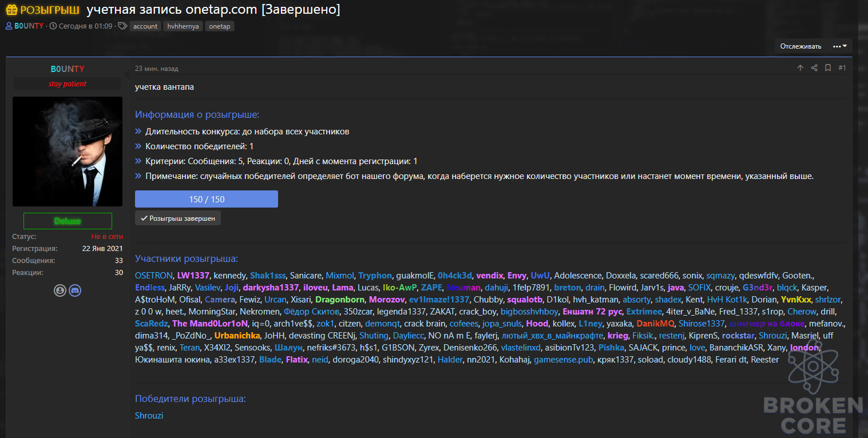Open participant YvnKxx's profile
This screenshot has height=438, width=868.
tap(796, 299)
